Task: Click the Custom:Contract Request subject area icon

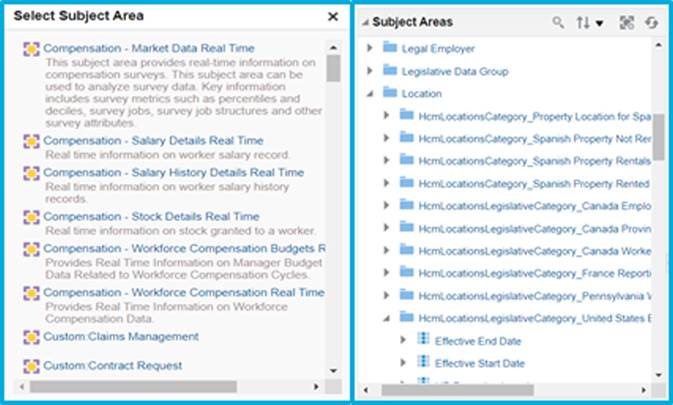Action: [x=31, y=366]
